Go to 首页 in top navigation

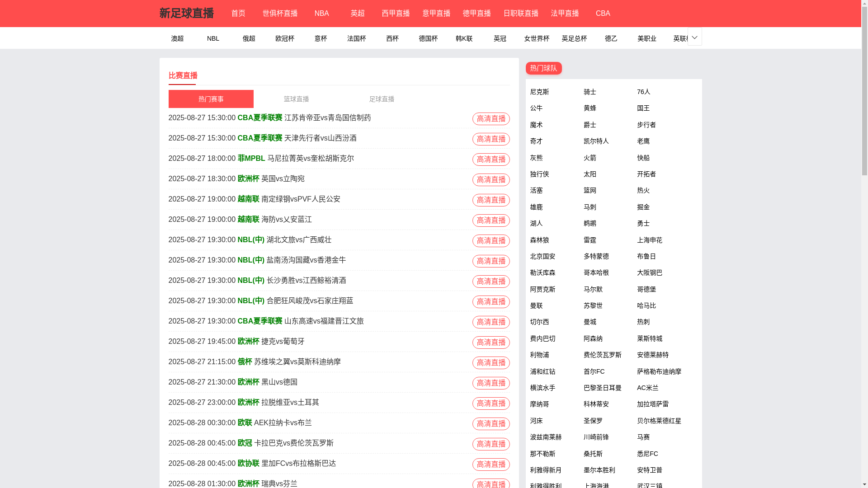(x=238, y=14)
